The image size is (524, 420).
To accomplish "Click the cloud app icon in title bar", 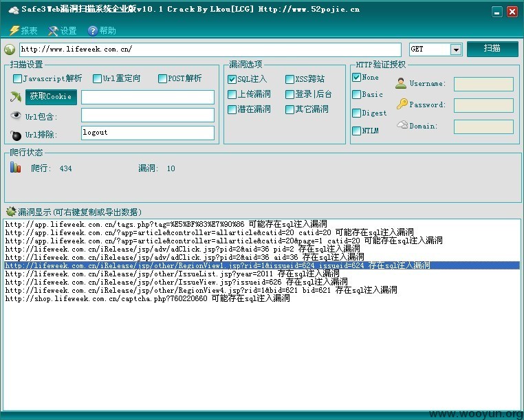I will (14, 10).
